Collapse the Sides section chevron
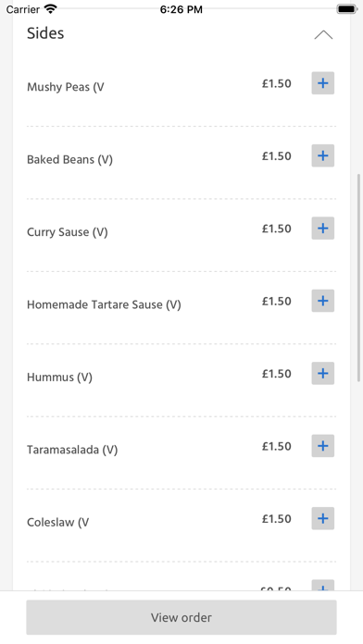 pyautogui.click(x=323, y=35)
